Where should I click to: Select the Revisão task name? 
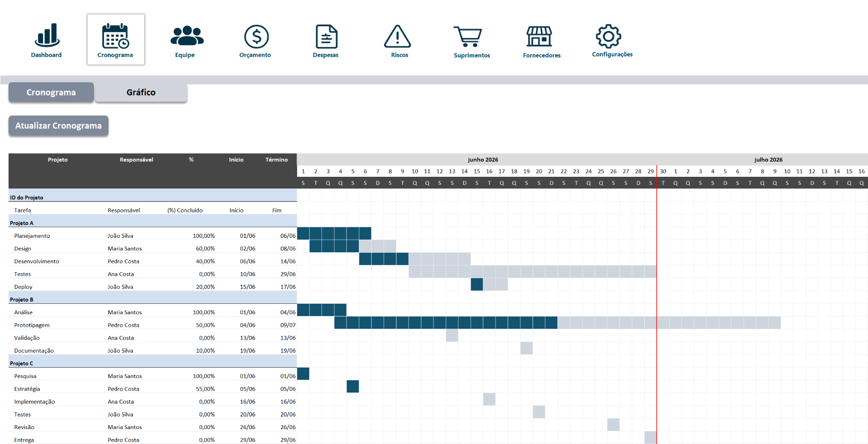(24, 427)
